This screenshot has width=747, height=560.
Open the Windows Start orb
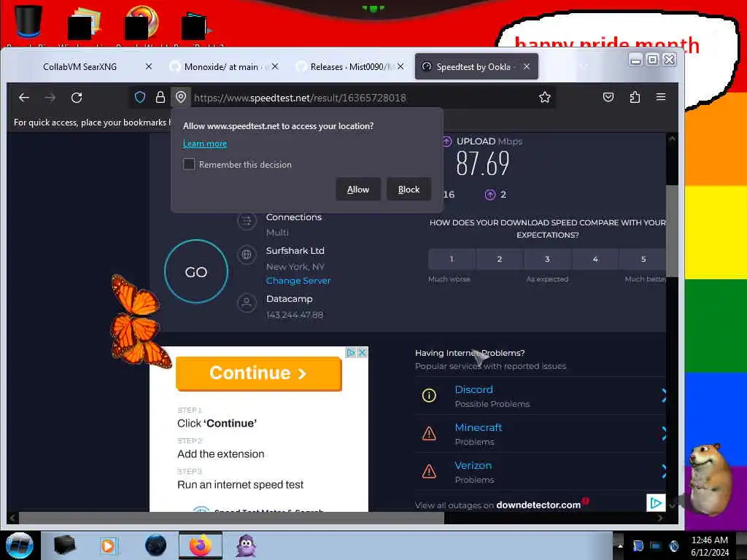20,545
